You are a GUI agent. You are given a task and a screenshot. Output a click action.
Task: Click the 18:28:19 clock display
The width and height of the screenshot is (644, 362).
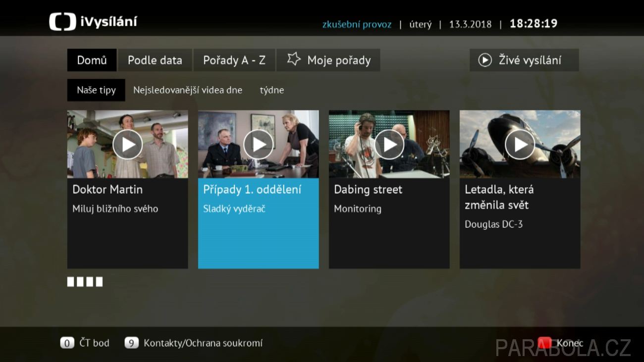tap(534, 24)
